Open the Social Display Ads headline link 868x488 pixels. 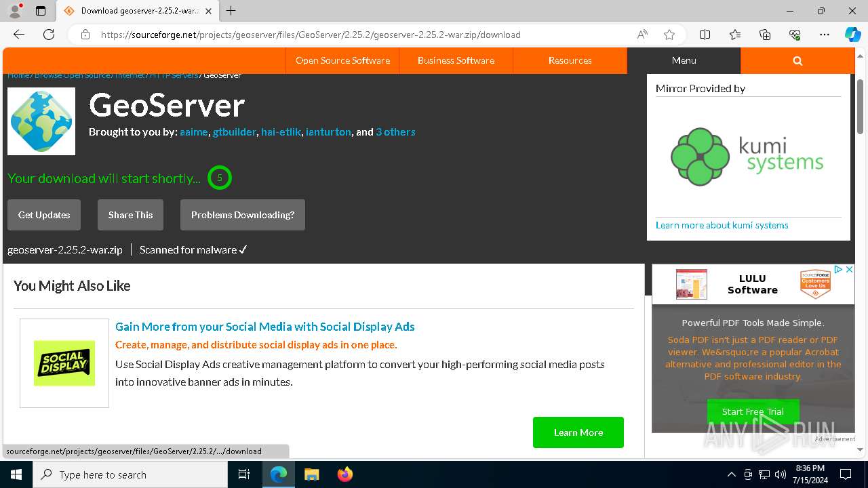tap(265, 327)
